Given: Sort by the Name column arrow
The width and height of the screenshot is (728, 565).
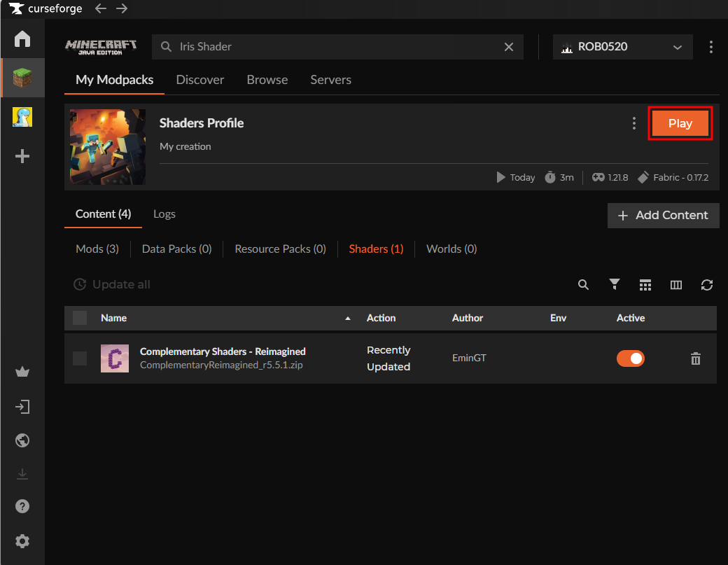Looking at the screenshot, I should pyautogui.click(x=348, y=319).
